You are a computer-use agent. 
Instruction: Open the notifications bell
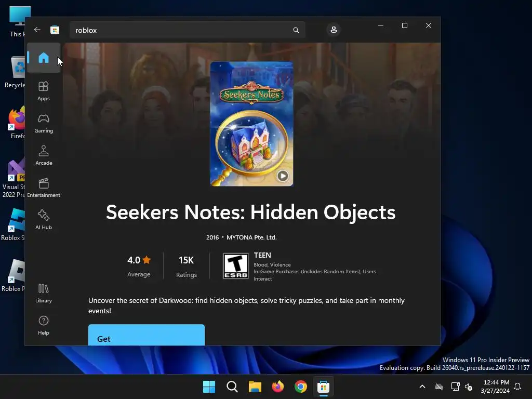pyautogui.click(x=517, y=387)
